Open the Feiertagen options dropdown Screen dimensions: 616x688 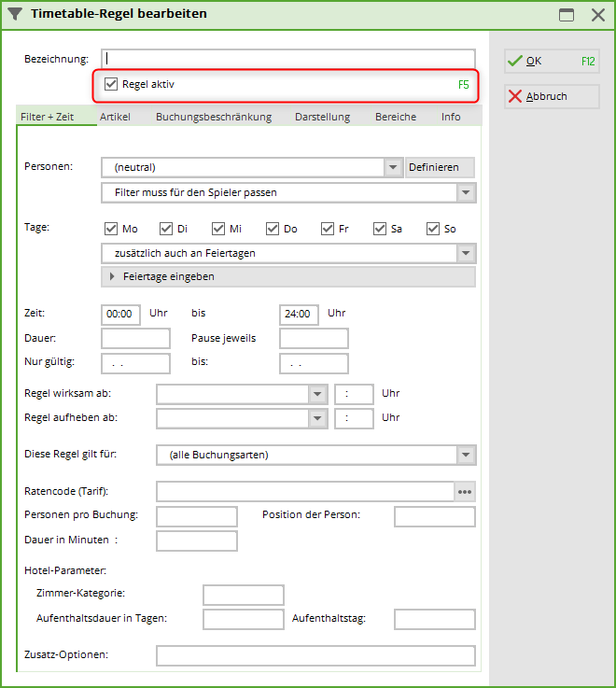[466, 253]
